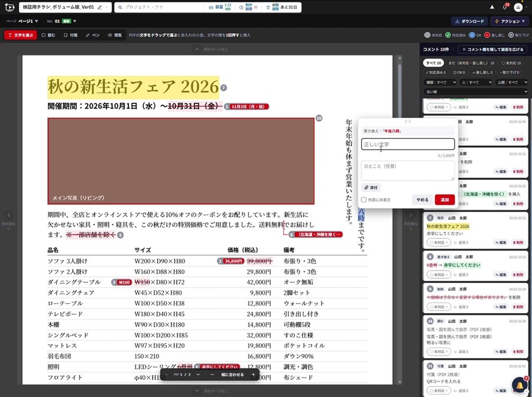Image resolution: width=532 pixels, height=397 pixels.
Task: Select the OK status in the top legend
Action: click(x=475, y=35)
